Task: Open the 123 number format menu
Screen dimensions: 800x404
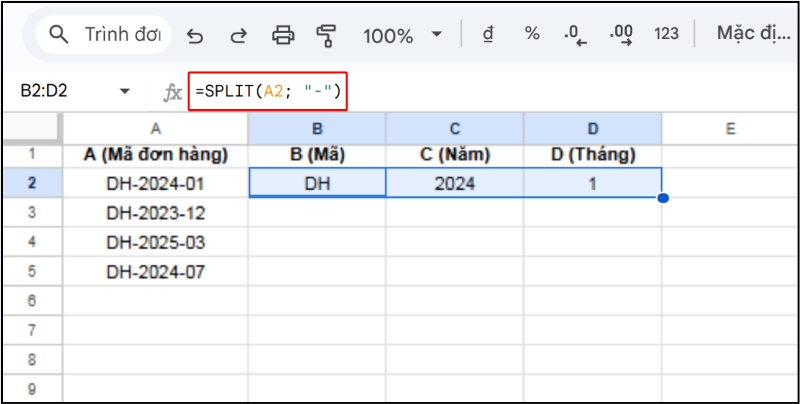Action: [x=666, y=34]
